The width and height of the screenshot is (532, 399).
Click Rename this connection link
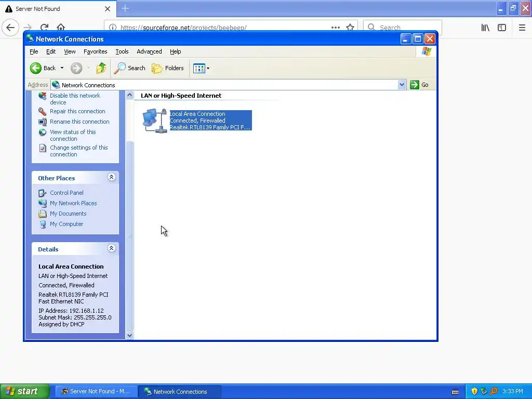pyautogui.click(x=79, y=122)
